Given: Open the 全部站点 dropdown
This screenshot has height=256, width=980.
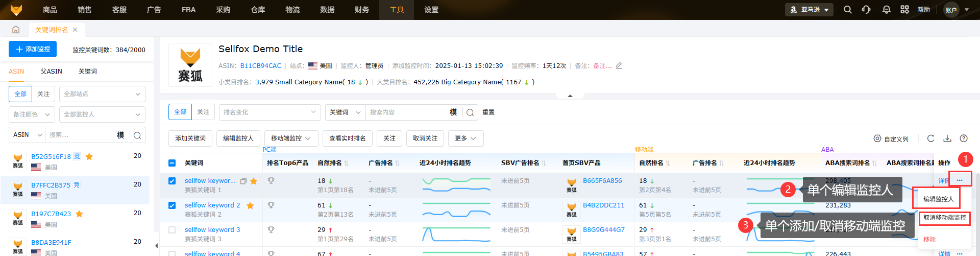Looking at the screenshot, I should coord(102,94).
